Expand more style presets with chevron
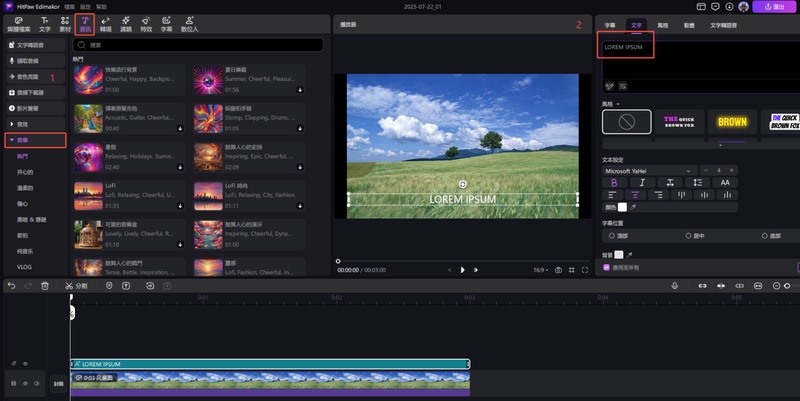800x401 pixels. point(720,145)
